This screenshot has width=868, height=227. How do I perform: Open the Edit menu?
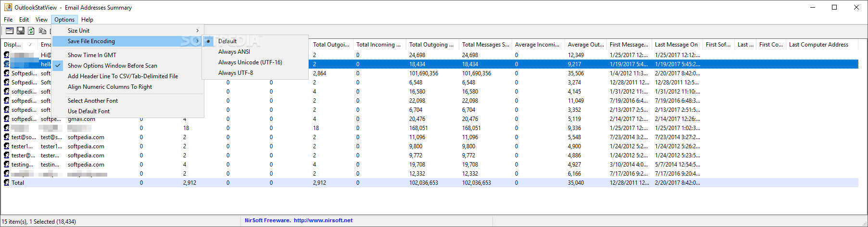pos(24,20)
